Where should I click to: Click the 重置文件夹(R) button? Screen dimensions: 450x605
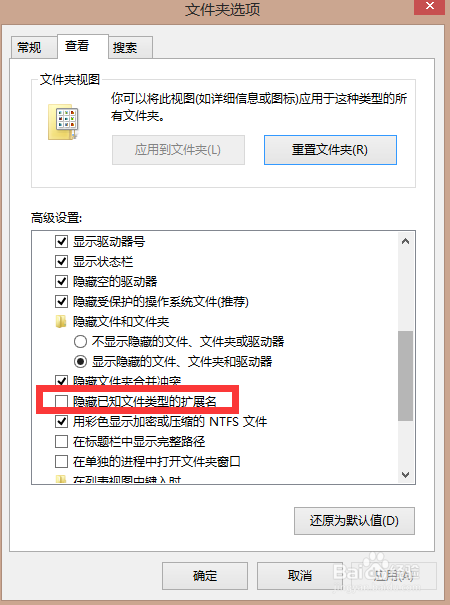point(330,150)
